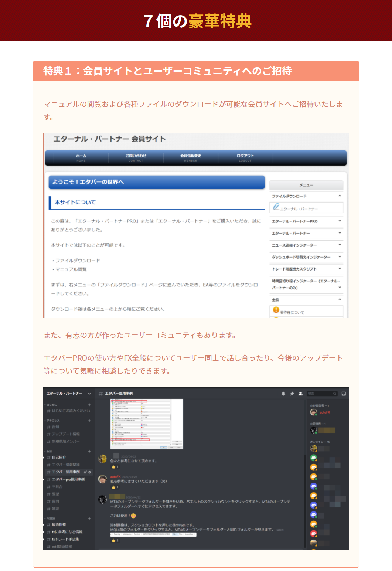Open pinned messages with the pin icon
Screen dimensions: 392x571
292,394
